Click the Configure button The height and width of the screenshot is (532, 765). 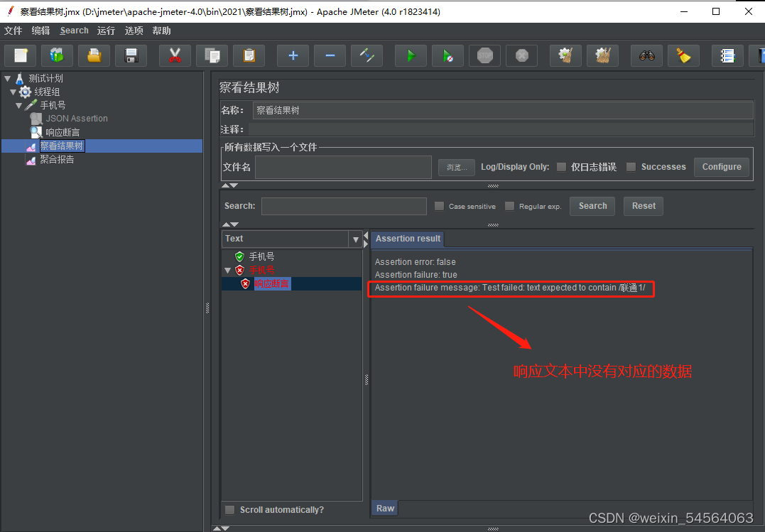[x=722, y=167]
